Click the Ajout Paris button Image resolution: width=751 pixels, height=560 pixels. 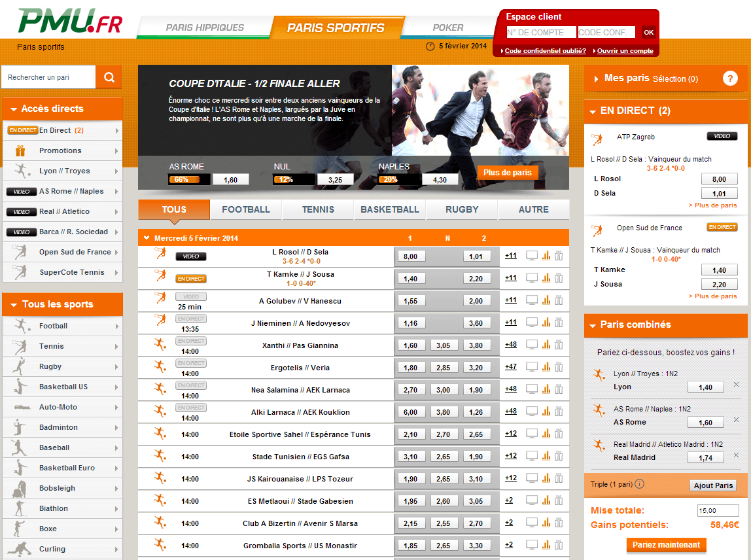[x=713, y=485]
